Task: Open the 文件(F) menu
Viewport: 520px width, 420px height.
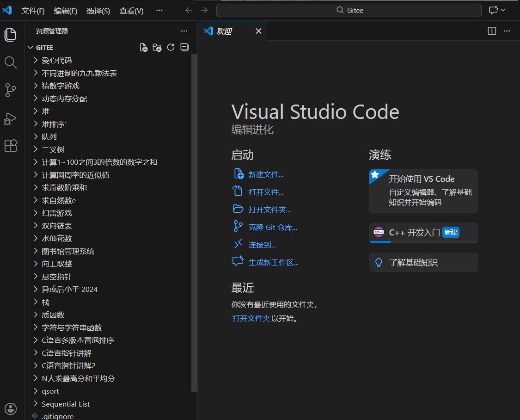Action: point(33,11)
